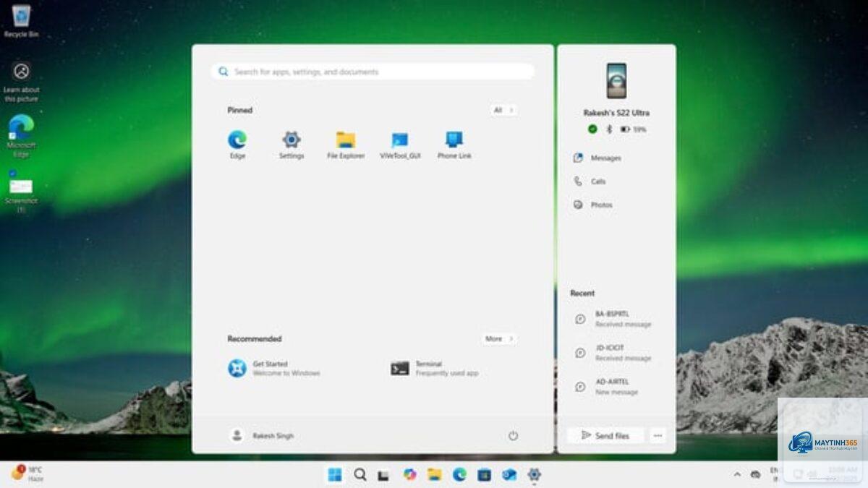Viewport: 868px width, 488px height.
Task: Launch the pinned Phone Link app
Action: coord(454,145)
